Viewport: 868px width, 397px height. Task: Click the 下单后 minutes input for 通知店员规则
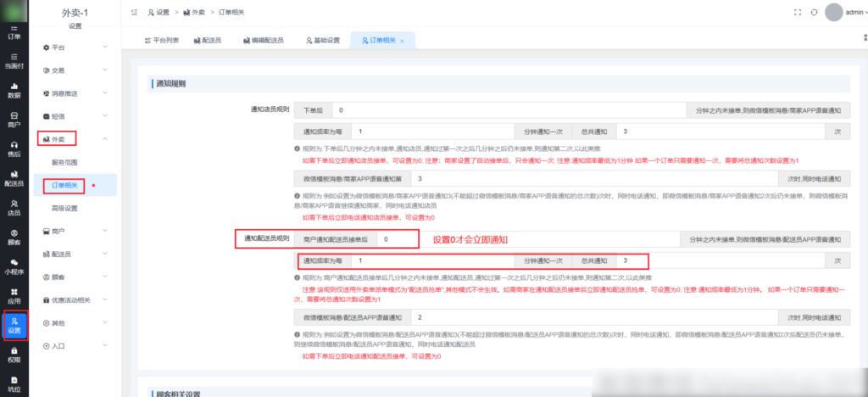tap(509, 110)
